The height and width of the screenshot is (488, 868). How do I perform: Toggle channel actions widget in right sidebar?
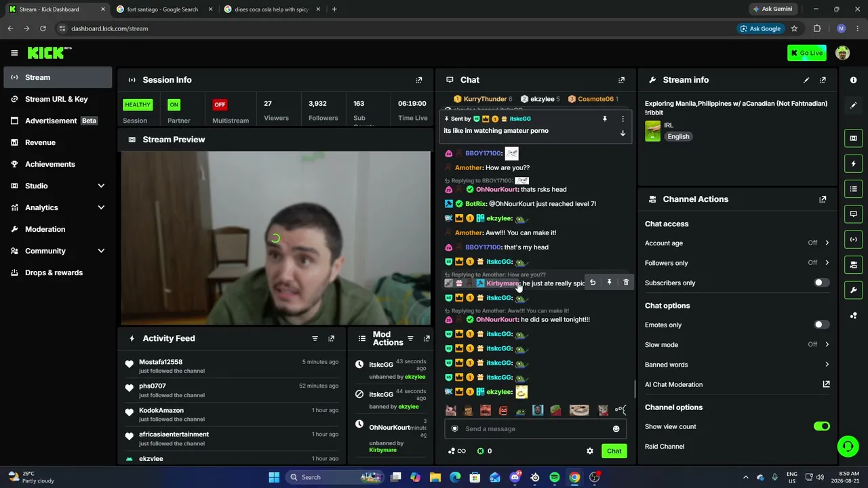[853, 264]
